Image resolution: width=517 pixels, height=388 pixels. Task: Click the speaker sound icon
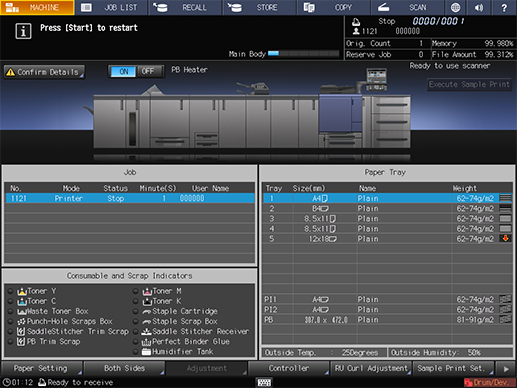(479, 7)
